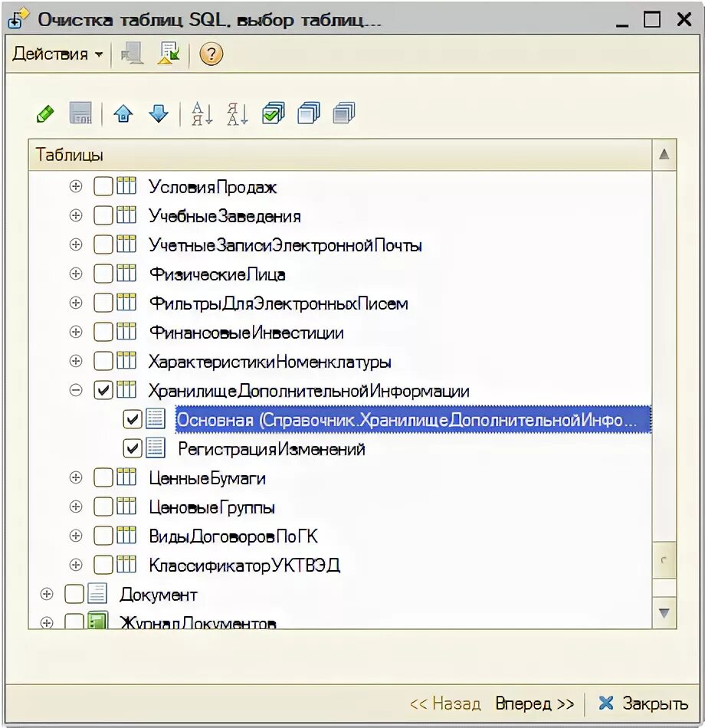Click the grayed computer icon in top toolbar

pos(133,54)
